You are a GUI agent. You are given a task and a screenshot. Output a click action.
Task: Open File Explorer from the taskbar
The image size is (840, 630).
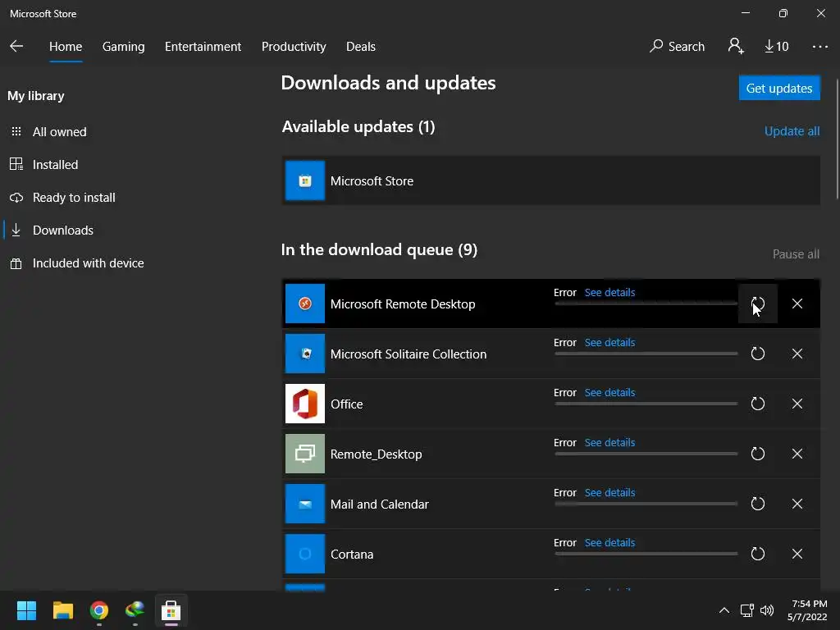[62, 610]
